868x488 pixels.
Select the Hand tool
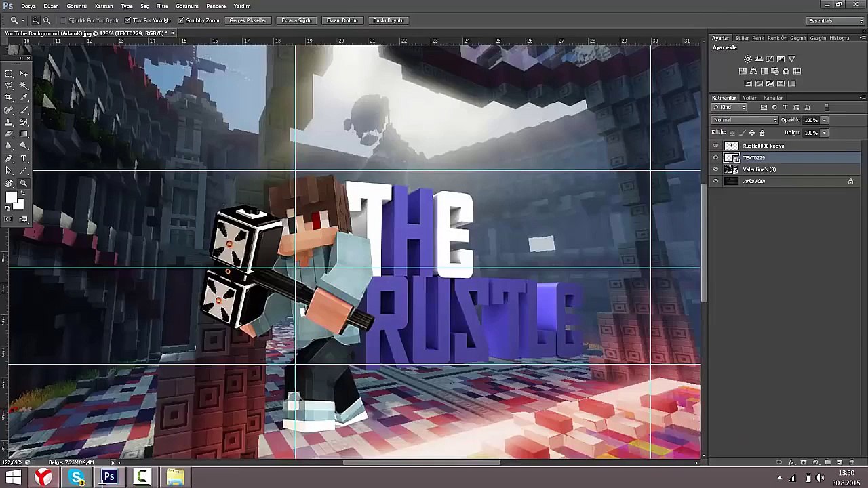[x=9, y=183]
